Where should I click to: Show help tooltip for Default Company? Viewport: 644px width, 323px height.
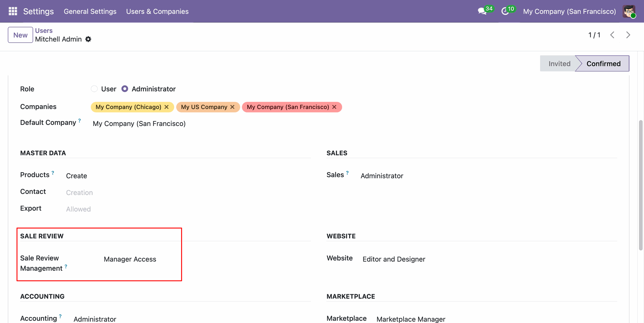(x=79, y=120)
